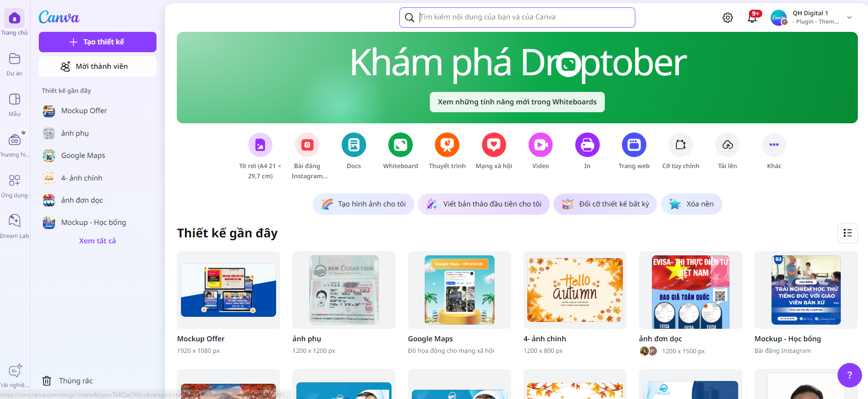Open the settings gear icon

pyautogui.click(x=728, y=18)
